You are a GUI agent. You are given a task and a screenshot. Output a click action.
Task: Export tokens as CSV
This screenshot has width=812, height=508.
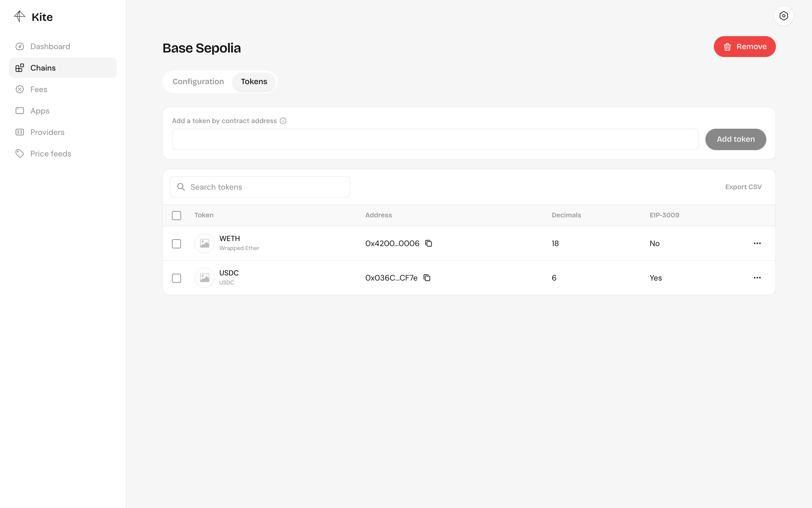(743, 187)
